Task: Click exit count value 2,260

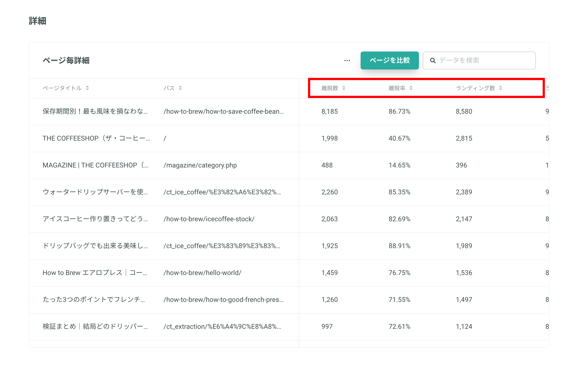Action: tap(330, 192)
